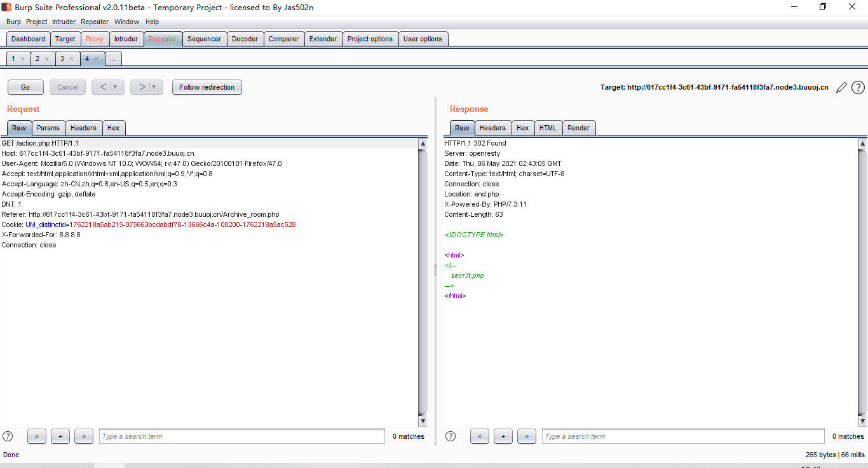Open the Project menu
Screen dimensions: 868x468
coord(36,22)
